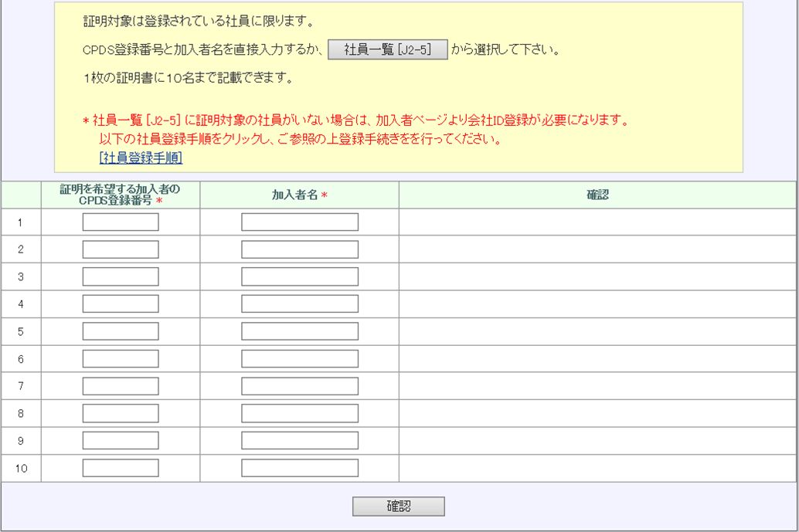
Task: Focus member name field in row 8
Action: click(300, 413)
